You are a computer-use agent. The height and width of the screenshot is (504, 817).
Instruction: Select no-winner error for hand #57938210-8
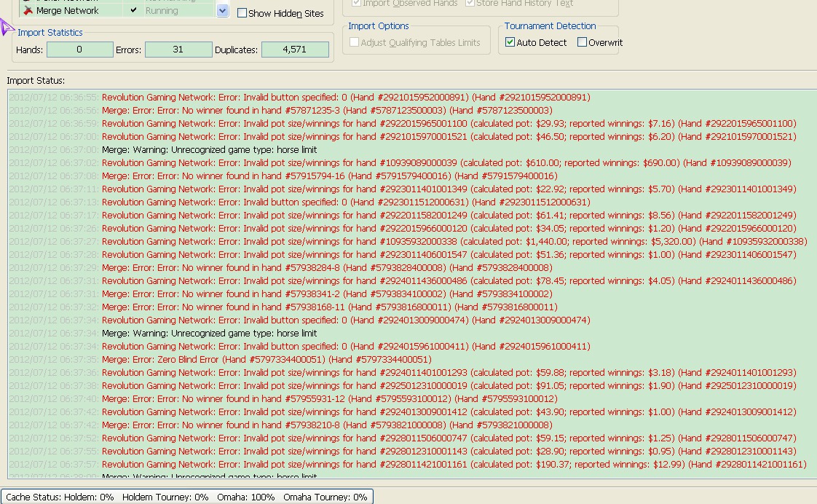coord(281,425)
